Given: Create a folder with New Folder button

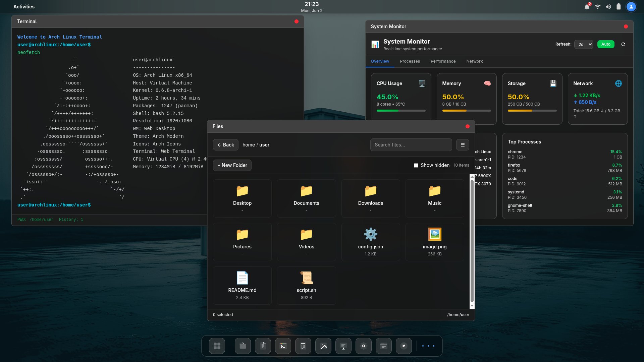Looking at the screenshot, I should coord(232,165).
